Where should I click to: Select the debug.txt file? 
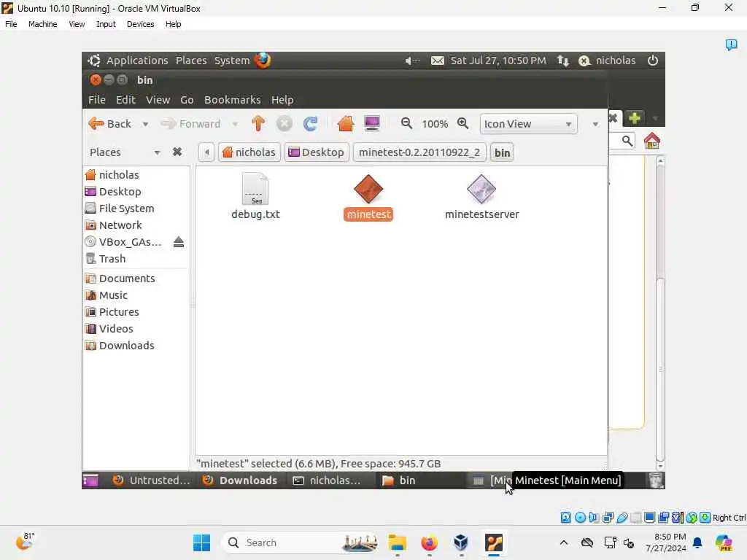pyautogui.click(x=255, y=196)
